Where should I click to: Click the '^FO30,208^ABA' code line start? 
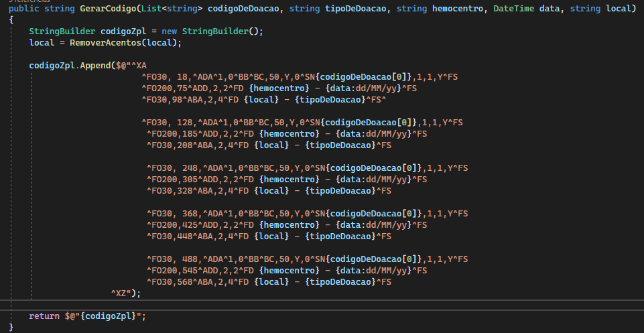pos(178,145)
